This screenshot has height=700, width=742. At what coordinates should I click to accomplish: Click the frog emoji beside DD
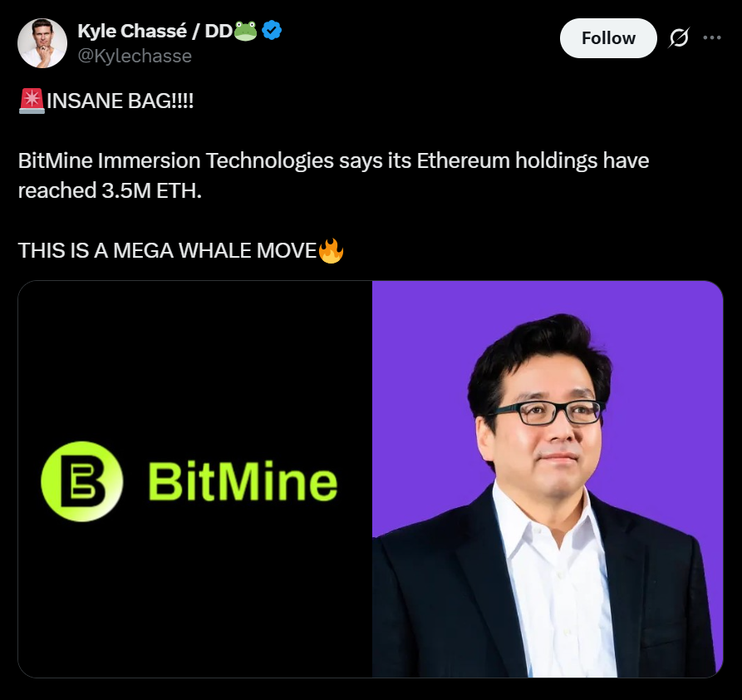click(246, 31)
